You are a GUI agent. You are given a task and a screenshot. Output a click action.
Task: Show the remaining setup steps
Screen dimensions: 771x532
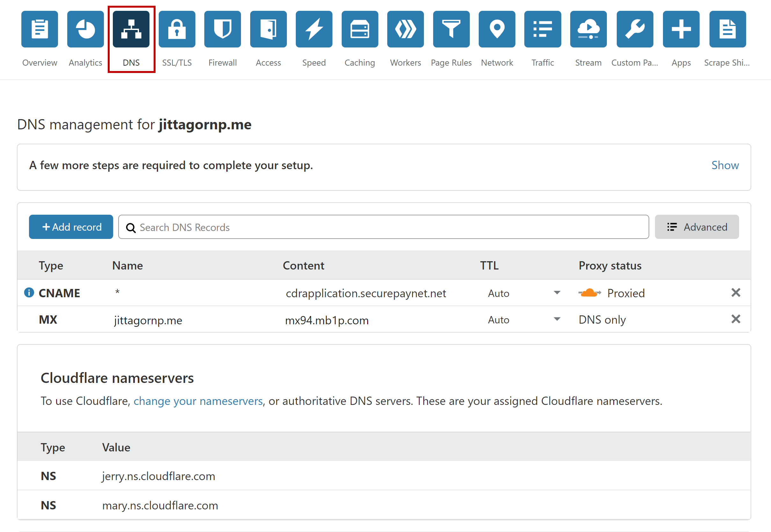point(725,165)
